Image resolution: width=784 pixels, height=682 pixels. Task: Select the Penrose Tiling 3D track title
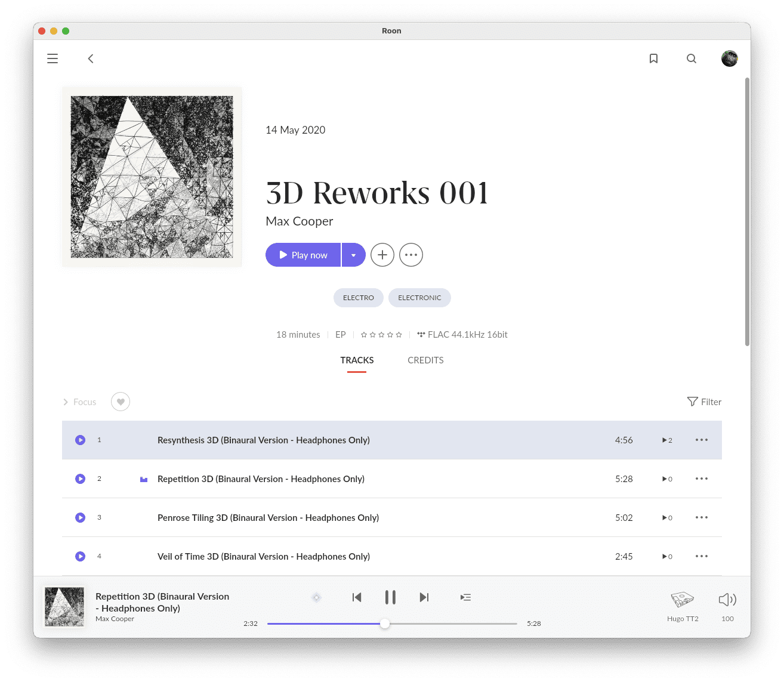pos(268,518)
